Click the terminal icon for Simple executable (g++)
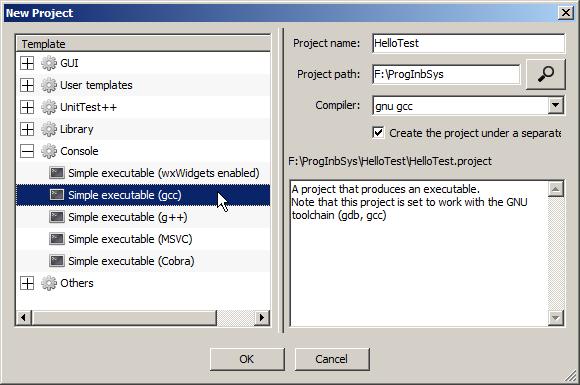The height and width of the screenshot is (385, 580). click(x=57, y=217)
